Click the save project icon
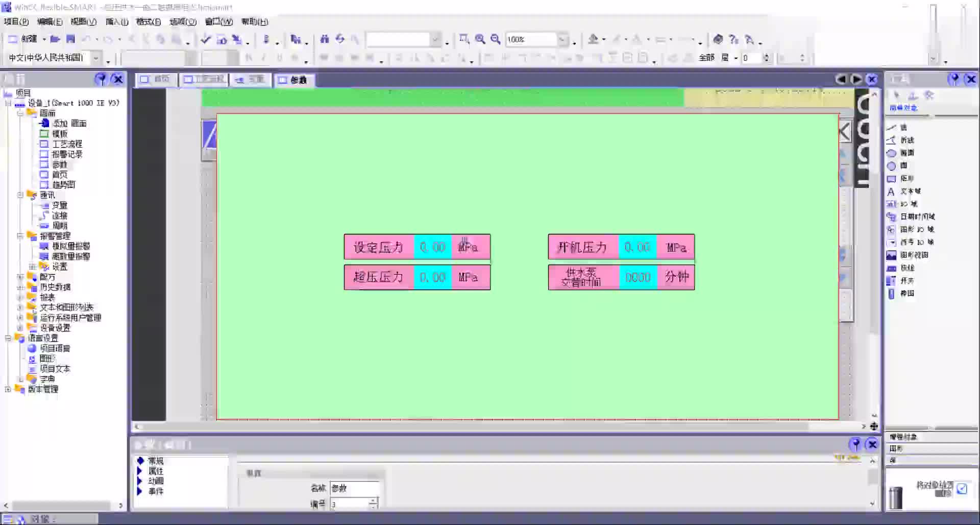The width and height of the screenshot is (980, 525). tap(70, 39)
